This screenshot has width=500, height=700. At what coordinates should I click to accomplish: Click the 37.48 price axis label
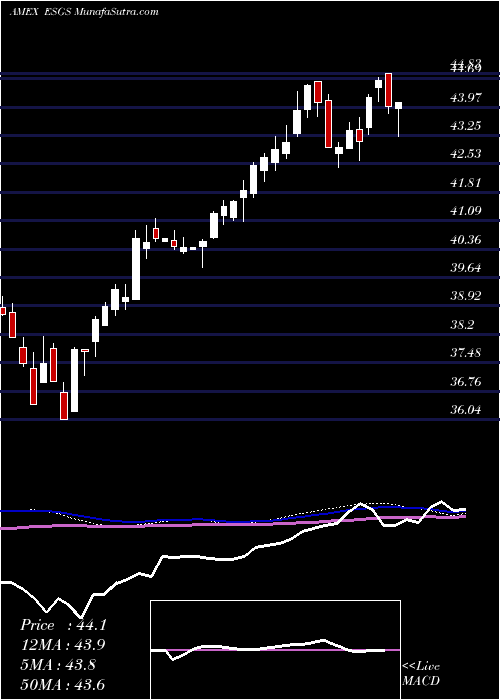click(x=466, y=354)
